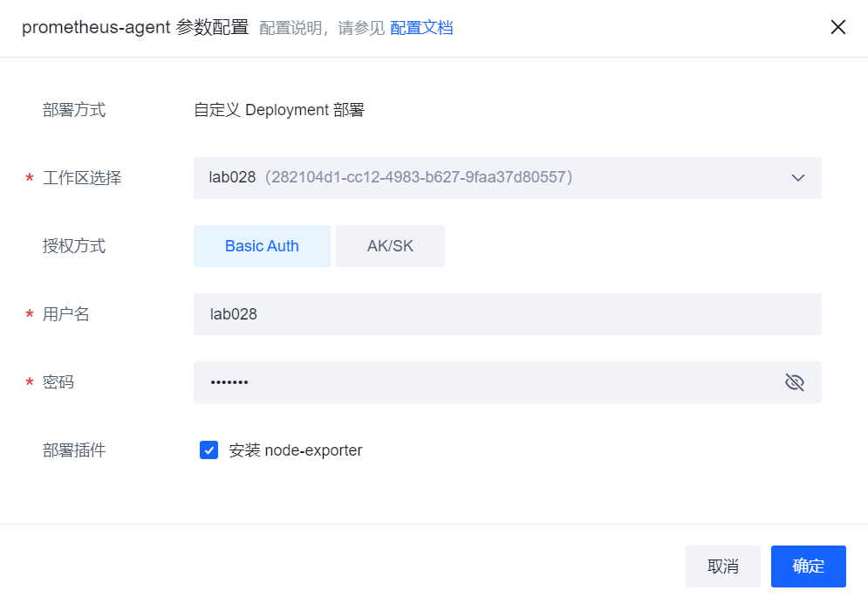The image size is (868, 611).
Task: Expand the workspace dropdown chevron arrow
Action: [x=797, y=178]
